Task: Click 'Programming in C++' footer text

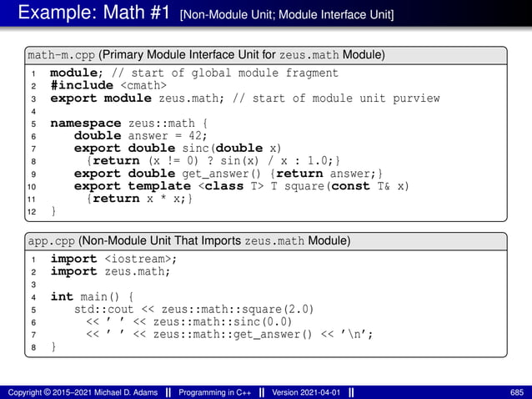Action: click(x=215, y=392)
